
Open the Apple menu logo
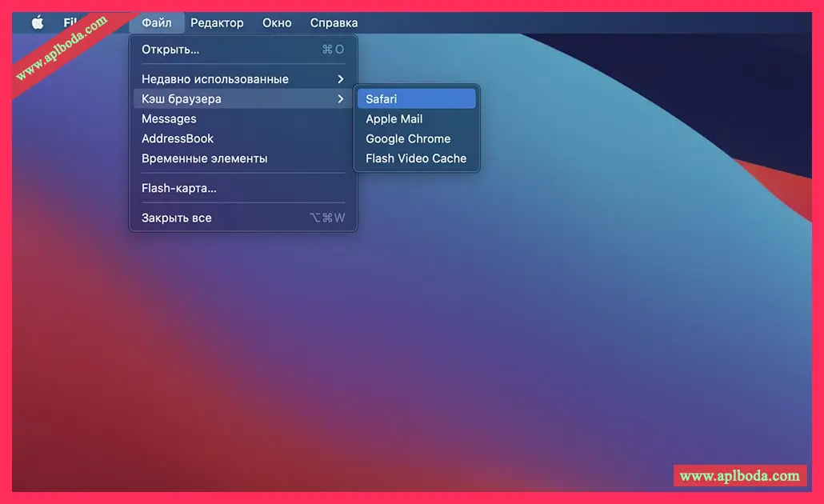click(x=38, y=22)
